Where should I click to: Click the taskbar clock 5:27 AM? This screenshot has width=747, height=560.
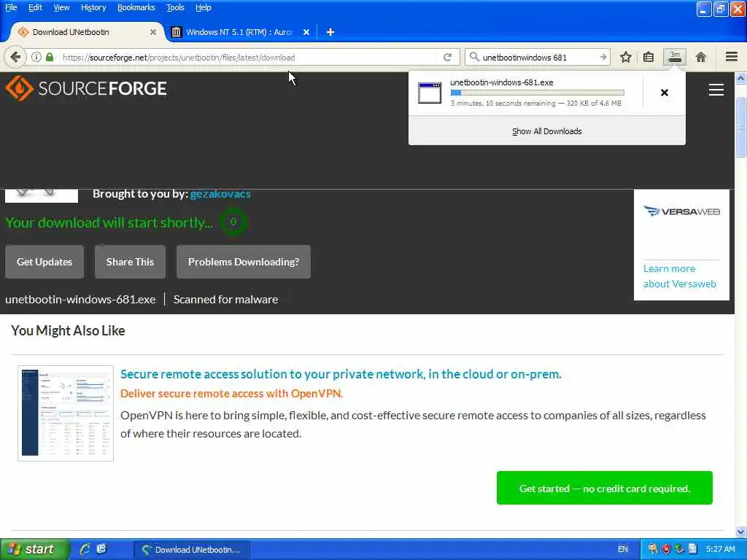(x=720, y=549)
